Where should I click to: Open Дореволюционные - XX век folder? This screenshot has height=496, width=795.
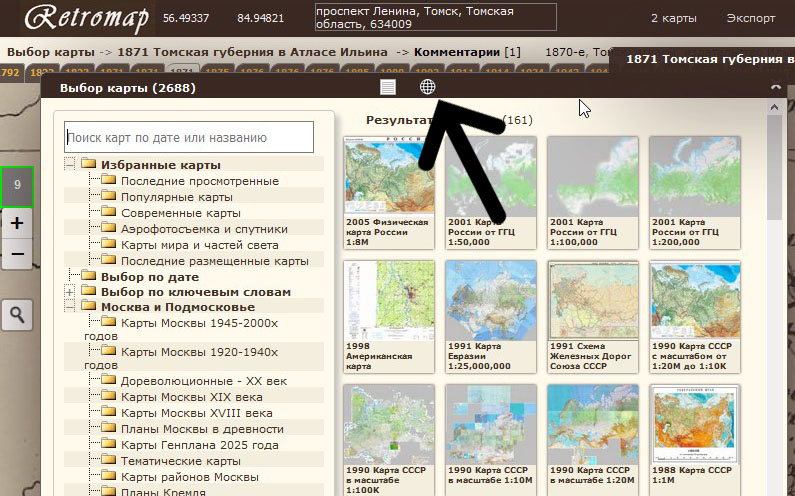(x=204, y=381)
